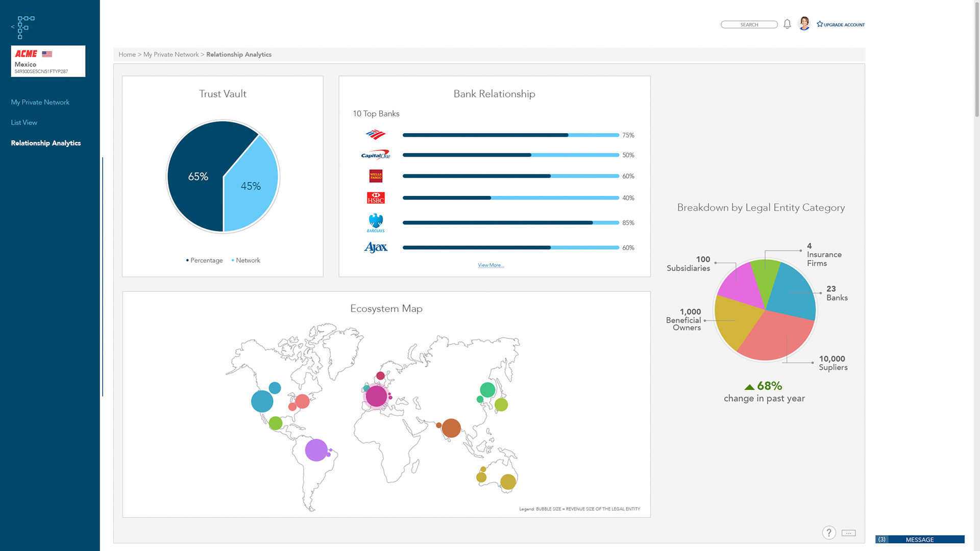
Task: Open the ACME Mexico entity selector
Action: [x=48, y=61]
